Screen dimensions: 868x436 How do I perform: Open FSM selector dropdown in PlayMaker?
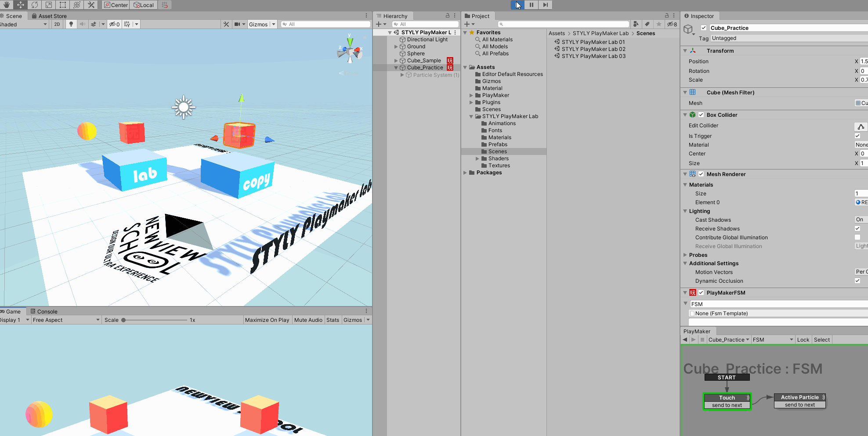click(773, 339)
